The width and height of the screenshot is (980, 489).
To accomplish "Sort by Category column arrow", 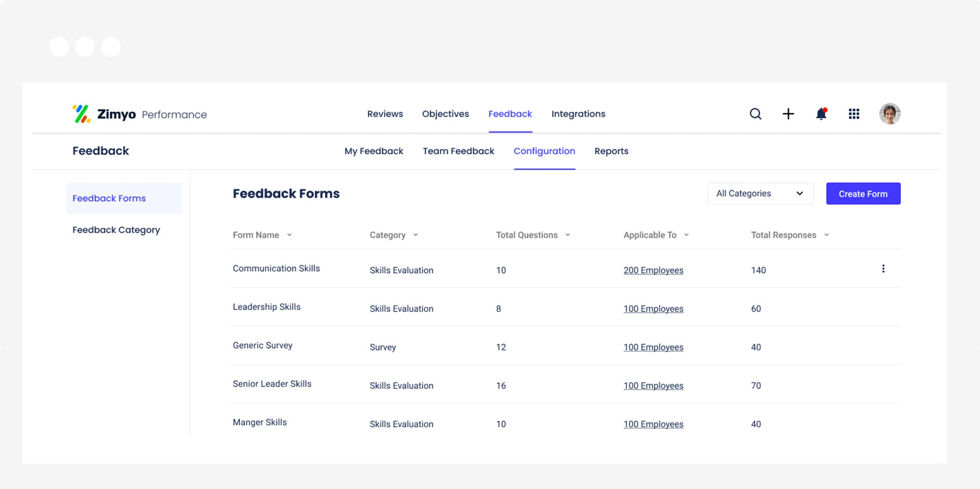I will point(415,235).
